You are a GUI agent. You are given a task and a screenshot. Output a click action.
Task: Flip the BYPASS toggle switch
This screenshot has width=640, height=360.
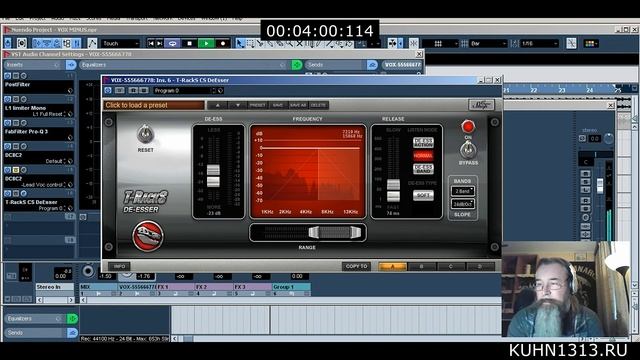[468, 150]
